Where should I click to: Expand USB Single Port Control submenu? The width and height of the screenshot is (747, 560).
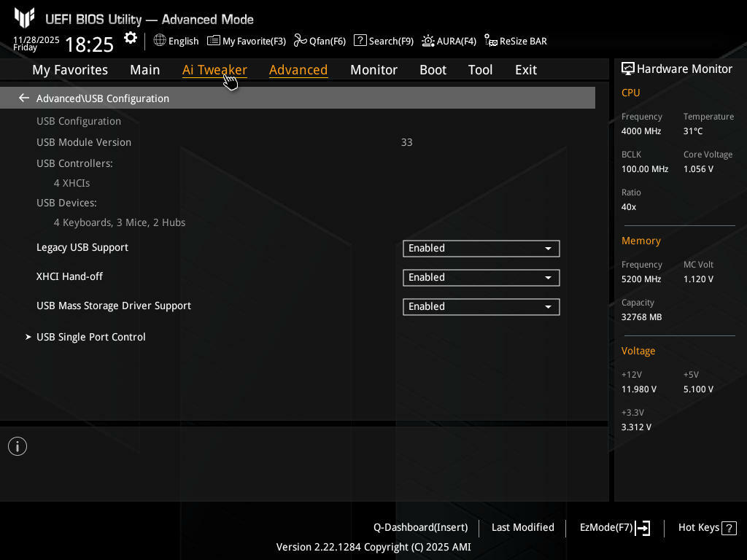(90, 337)
